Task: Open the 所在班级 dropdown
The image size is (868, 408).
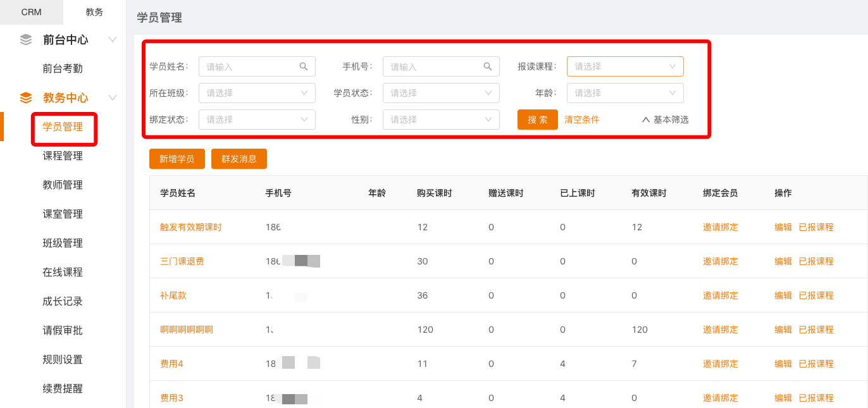Action: pyautogui.click(x=257, y=93)
